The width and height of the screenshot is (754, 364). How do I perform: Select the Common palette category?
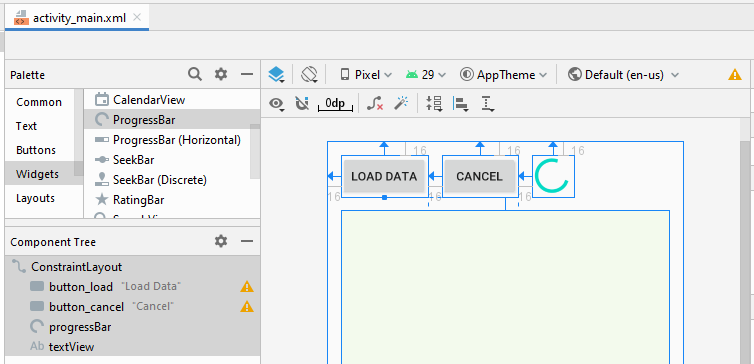coord(39,102)
